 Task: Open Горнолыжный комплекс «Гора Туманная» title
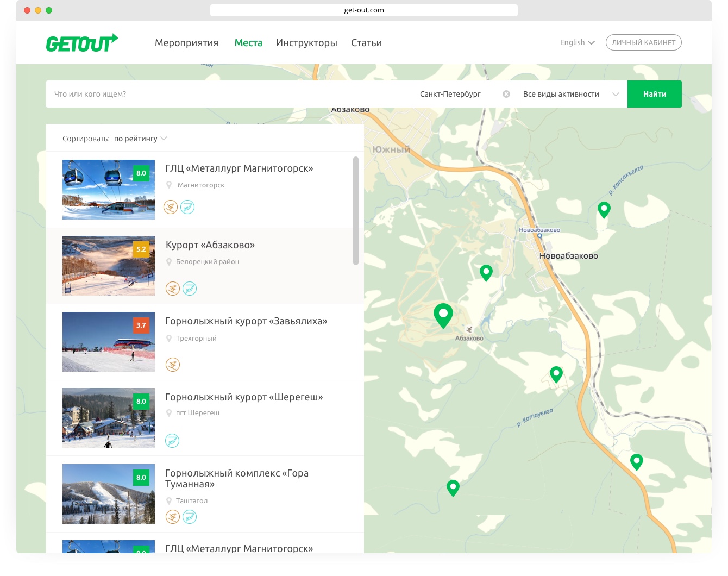tap(237, 479)
